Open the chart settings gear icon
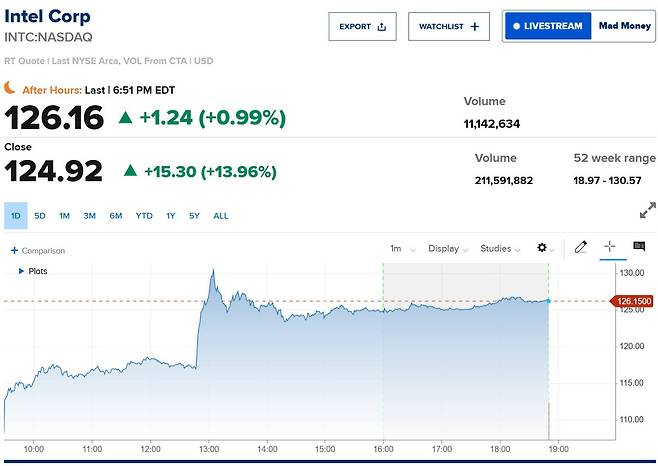 (542, 248)
